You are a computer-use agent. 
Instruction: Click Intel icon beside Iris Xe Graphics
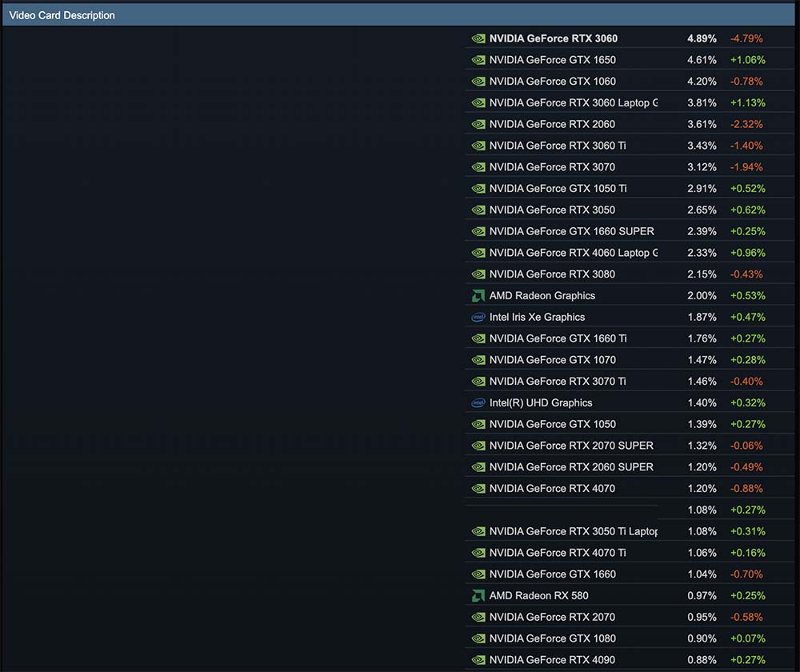[x=478, y=318]
